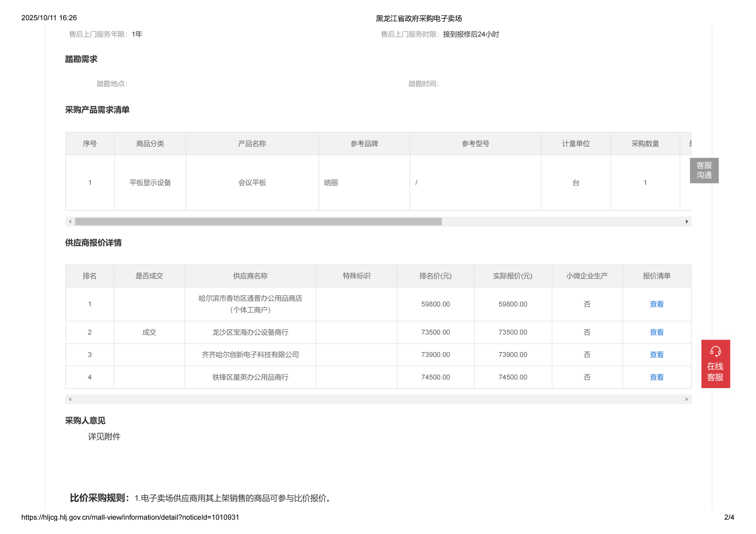Open 查看 quote for 铁锋区星英办公用品商行

pos(656,377)
